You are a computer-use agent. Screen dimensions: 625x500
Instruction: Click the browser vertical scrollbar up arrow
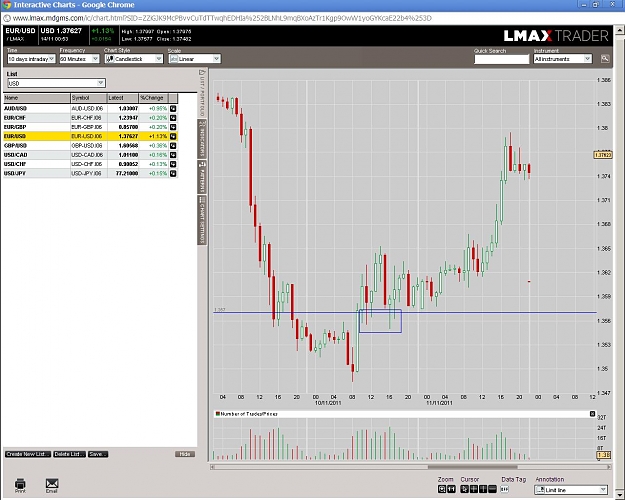tap(620, 30)
